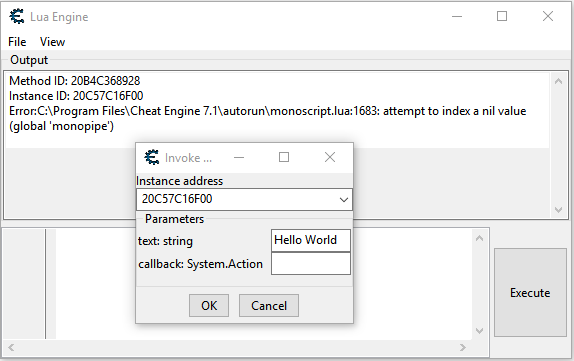Open the File menu in Lua Engine
This screenshot has height=361, width=574.
(17, 42)
